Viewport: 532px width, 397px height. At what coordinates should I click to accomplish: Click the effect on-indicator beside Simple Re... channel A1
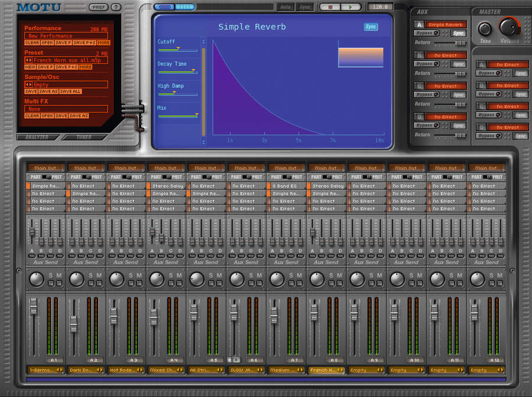28,186
